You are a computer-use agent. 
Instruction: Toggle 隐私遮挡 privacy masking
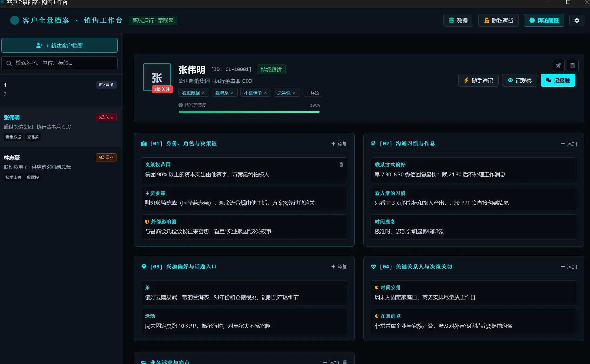(498, 20)
